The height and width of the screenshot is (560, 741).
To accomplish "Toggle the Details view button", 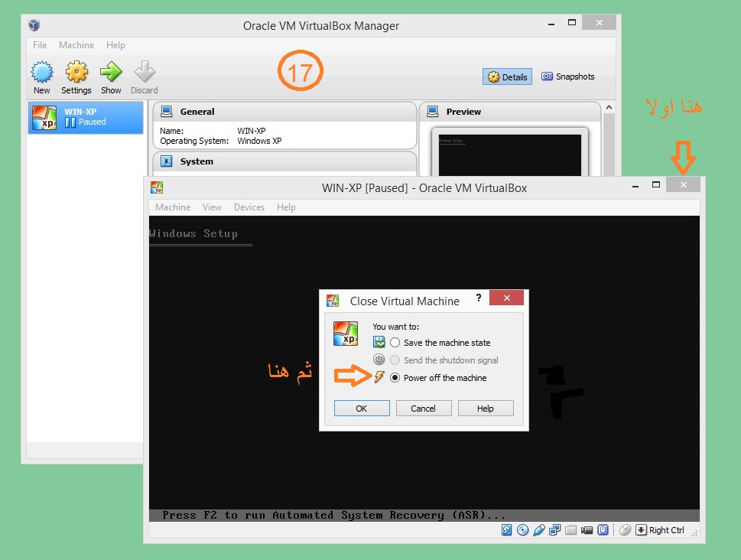I will tap(508, 77).
